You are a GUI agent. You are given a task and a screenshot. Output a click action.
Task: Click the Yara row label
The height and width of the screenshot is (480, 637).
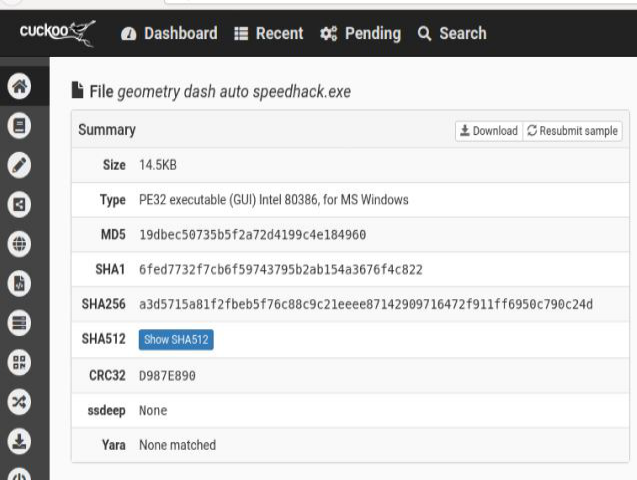click(114, 445)
